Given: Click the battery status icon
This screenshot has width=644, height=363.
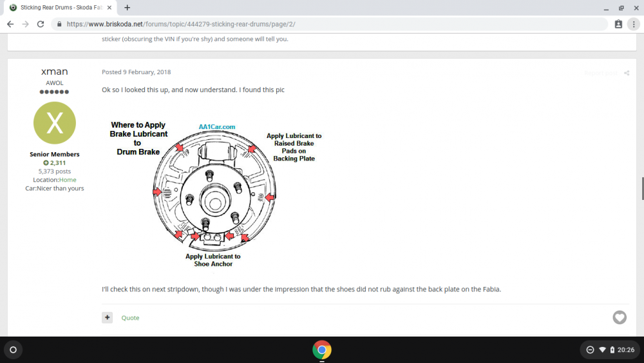Looking at the screenshot, I should point(612,350).
